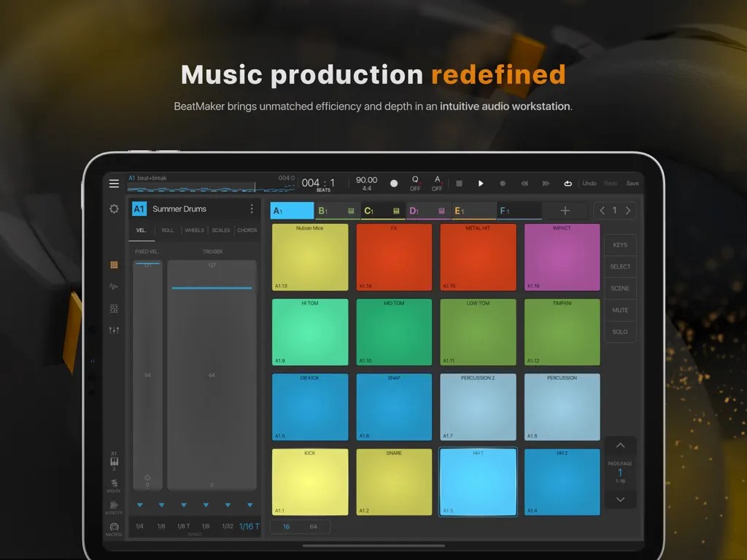Go to the next pads page down chevron

point(620,499)
